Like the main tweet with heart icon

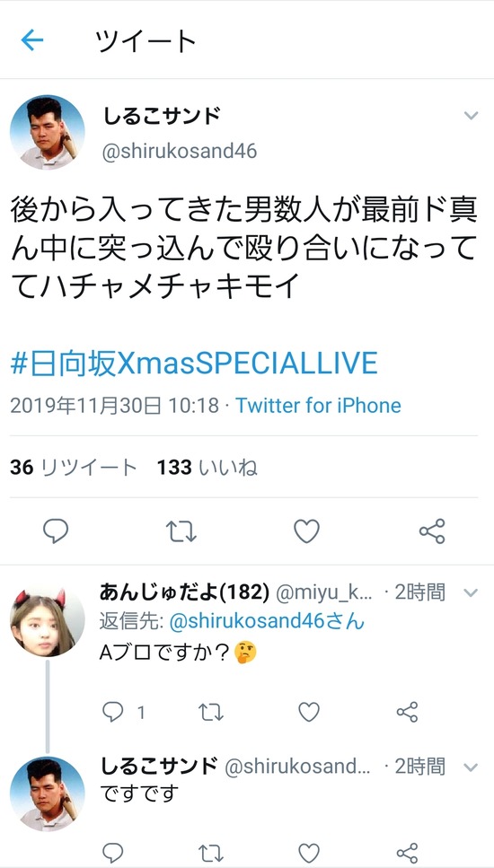[x=306, y=531]
